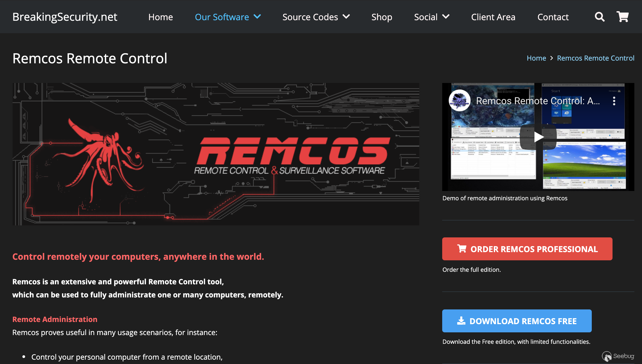The height and width of the screenshot is (364, 642).
Task: Click the Seebug logo watermark
Action: click(x=618, y=356)
